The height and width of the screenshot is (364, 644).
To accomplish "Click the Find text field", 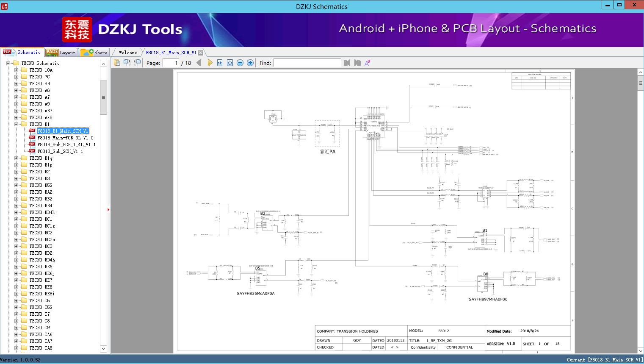I will (x=307, y=63).
